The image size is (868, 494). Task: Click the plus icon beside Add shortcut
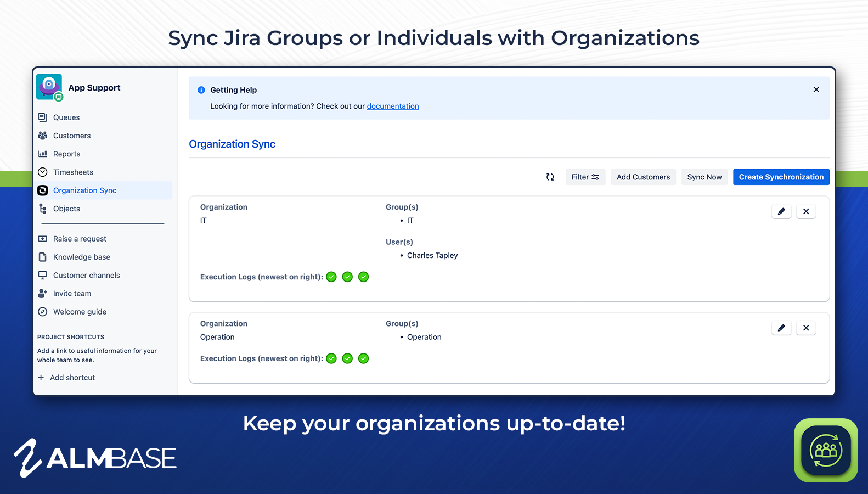click(x=41, y=378)
